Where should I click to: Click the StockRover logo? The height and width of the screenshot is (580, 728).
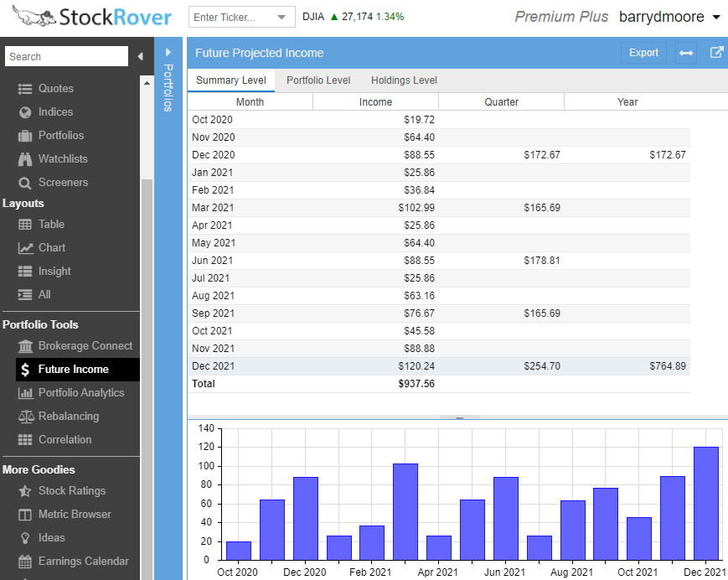[x=80, y=16]
